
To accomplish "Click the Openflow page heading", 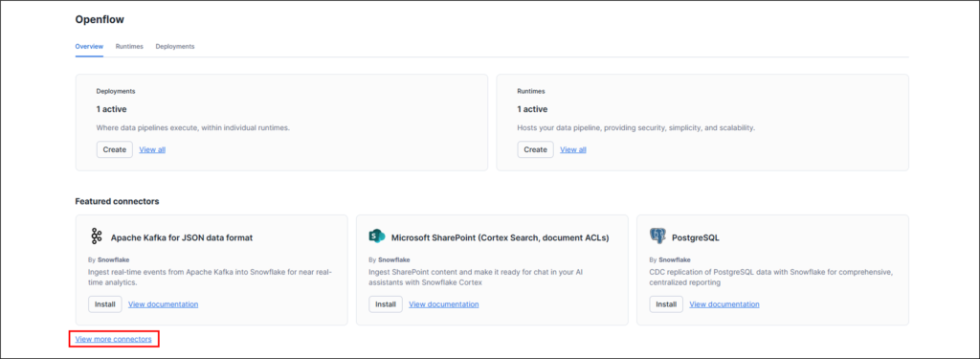I will pos(100,19).
